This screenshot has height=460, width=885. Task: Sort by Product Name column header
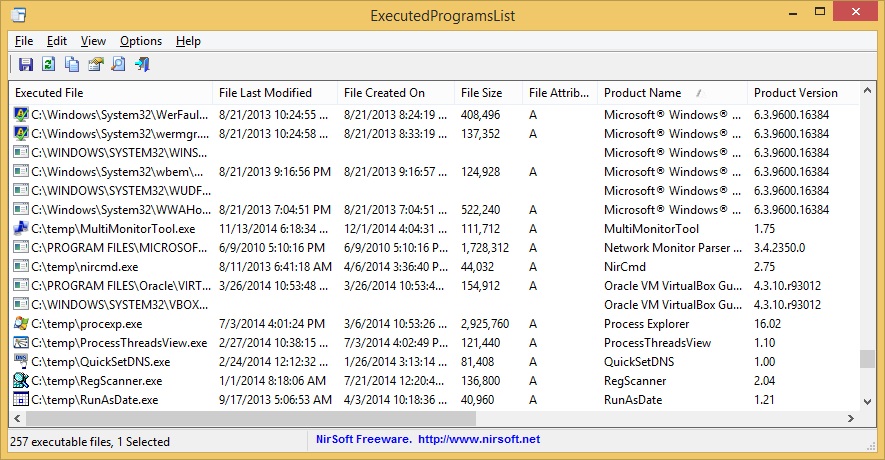point(642,93)
